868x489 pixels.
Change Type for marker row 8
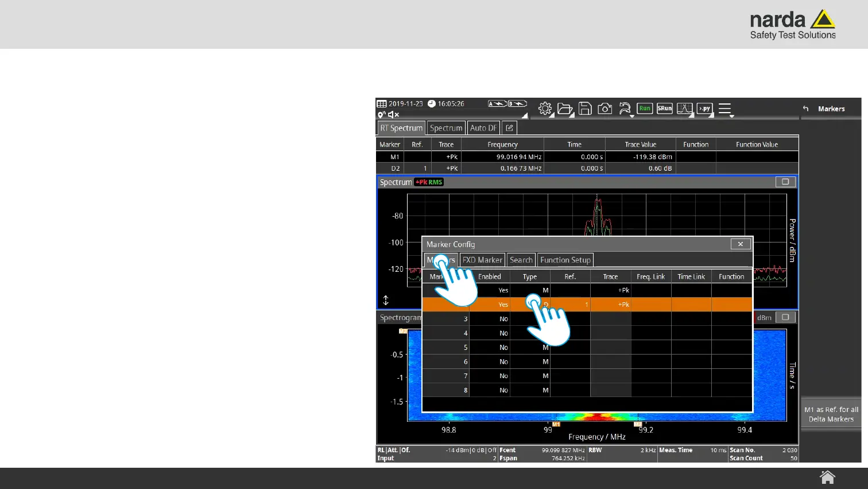click(x=530, y=390)
